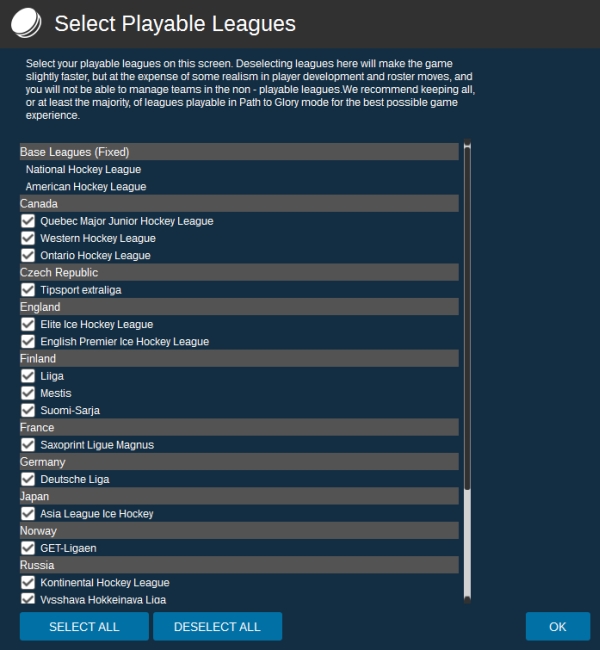Click the league list vertical scrollbar
The height and width of the screenshot is (650, 600).
click(x=467, y=370)
